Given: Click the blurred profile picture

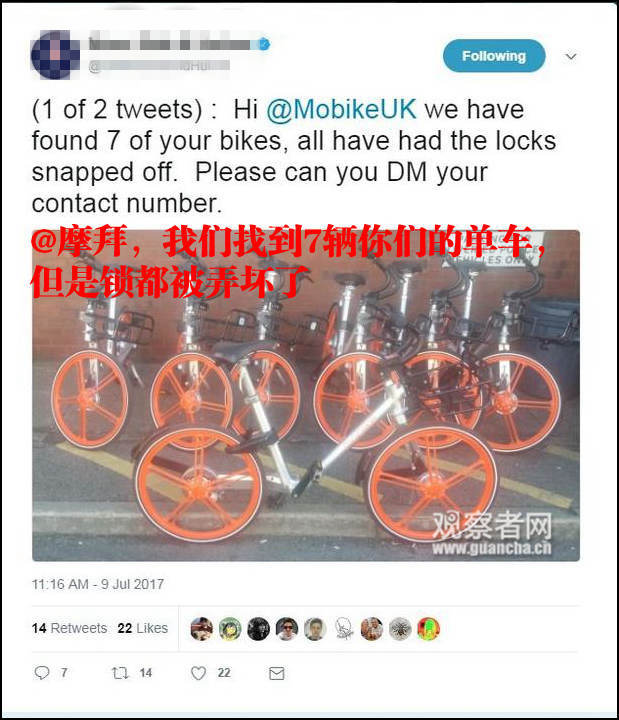Looking at the screenshot, I should point(55,55).
